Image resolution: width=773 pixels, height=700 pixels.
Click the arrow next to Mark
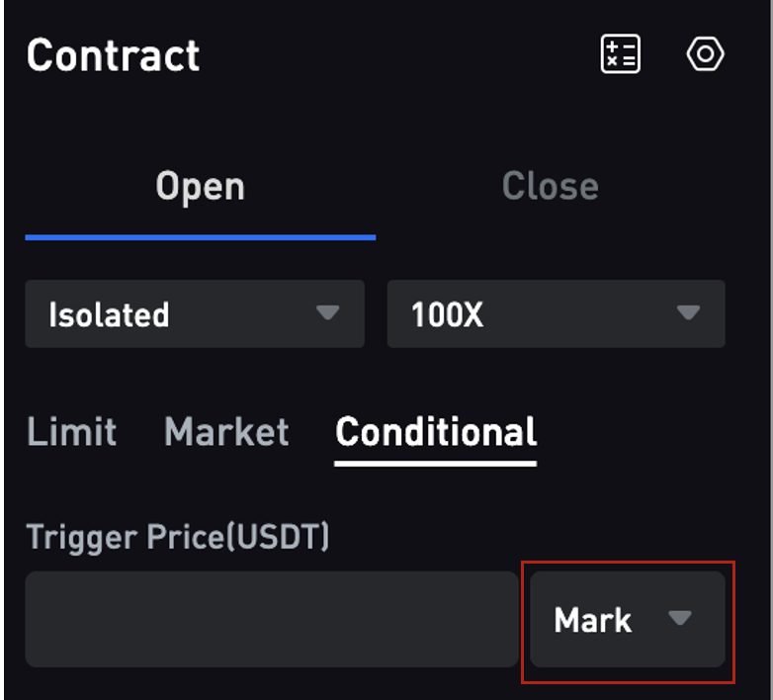coord(680,618)
